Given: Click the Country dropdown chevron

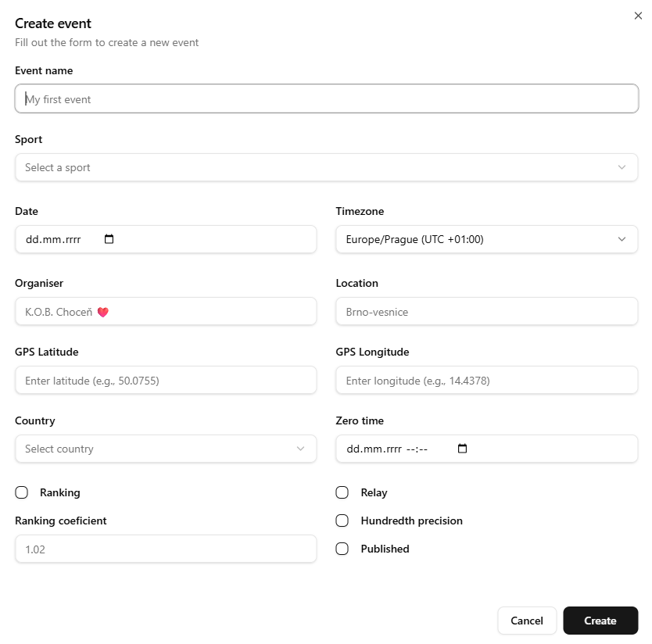Looking at the screenshot, I should 300,449.
